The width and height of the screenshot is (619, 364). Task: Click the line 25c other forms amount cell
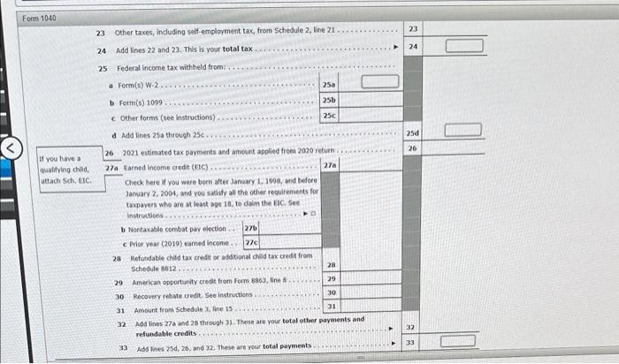371,115
